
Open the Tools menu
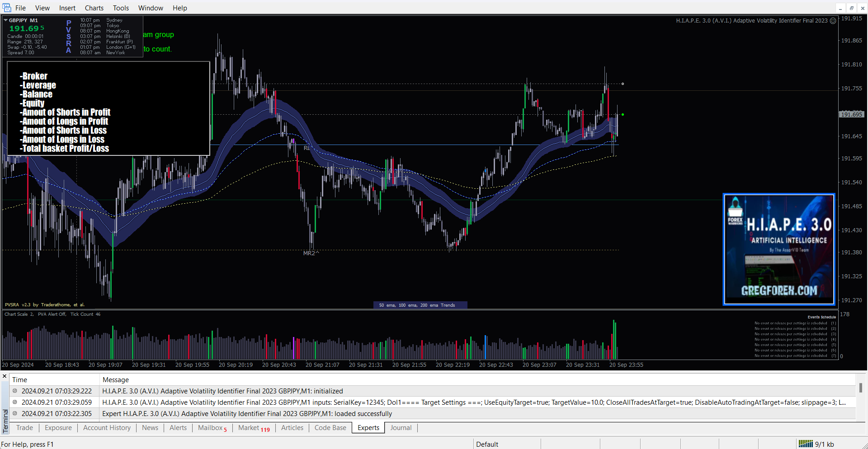pyautogui.click(x=121, y=8)
